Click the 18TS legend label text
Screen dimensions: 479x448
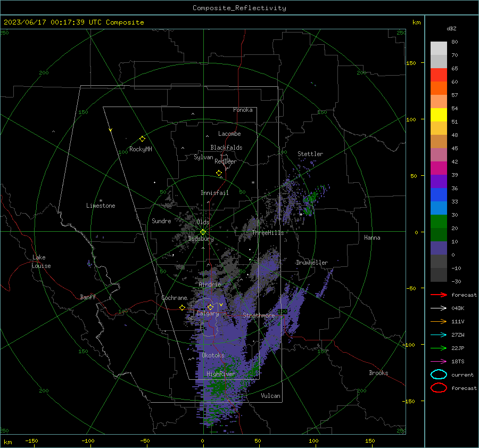pos(458,362)
